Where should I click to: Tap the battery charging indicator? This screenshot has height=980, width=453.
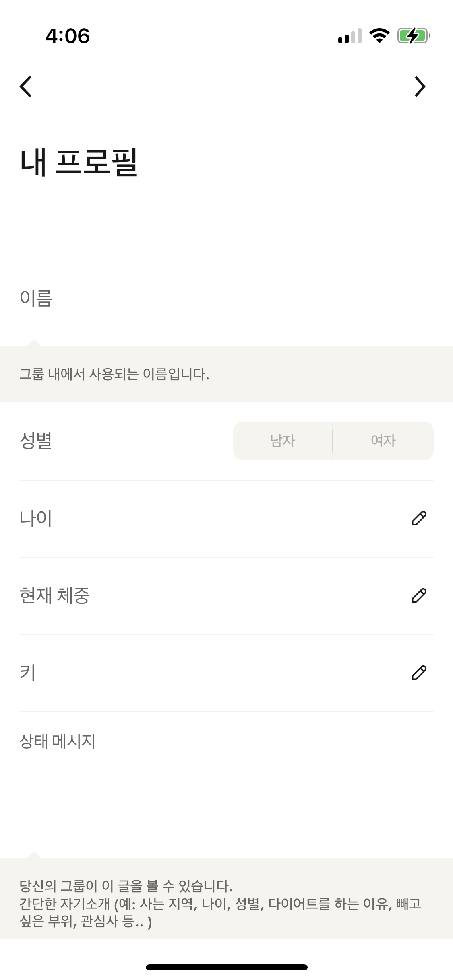click(x=414, y=36)
